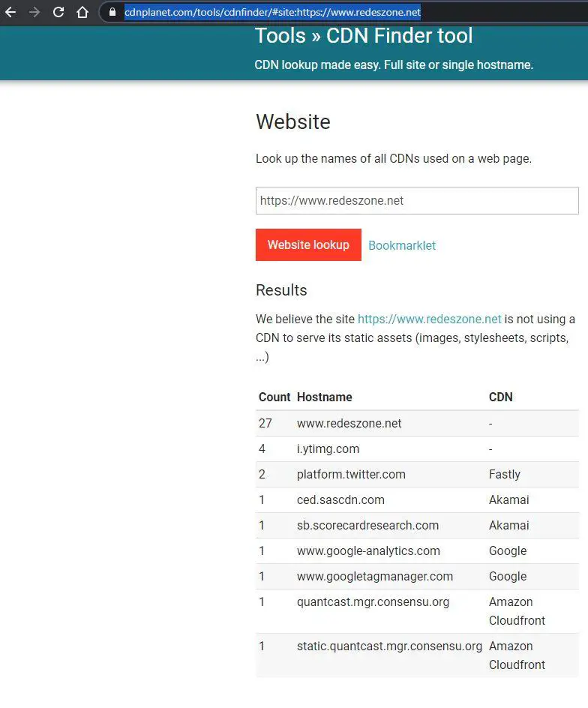This screenshot has height=708, width=588.
Task: Select the sb.scorecardresearch.com hostname cell
Action: click(x=367, y=525)
